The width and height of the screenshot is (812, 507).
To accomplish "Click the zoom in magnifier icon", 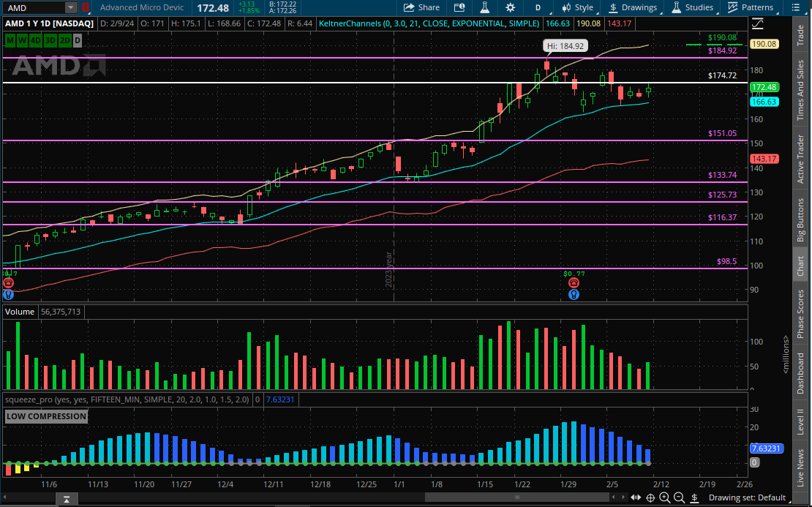I will tap(665, 498).
